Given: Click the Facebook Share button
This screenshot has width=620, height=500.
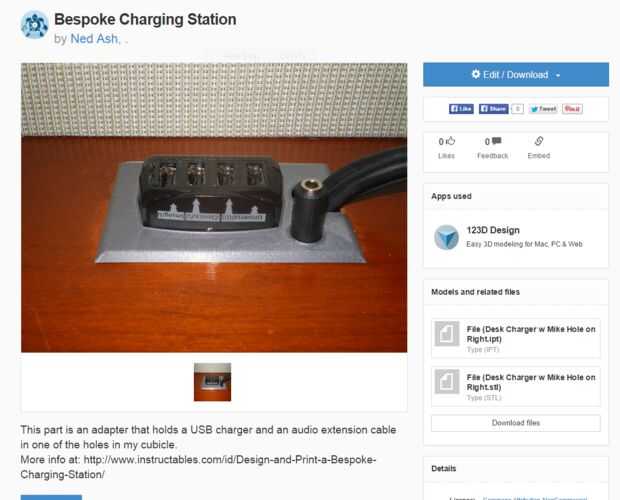Looking at the screenshot, I should tap(493, 109).
